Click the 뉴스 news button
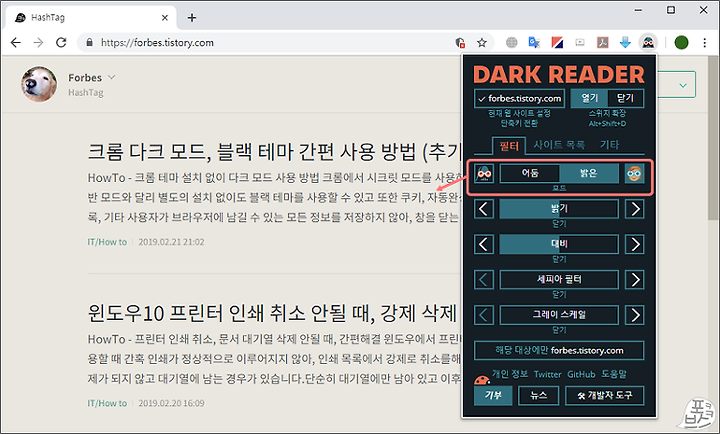Viewport: 720px width, 434px height. click(x=539, y=395)
